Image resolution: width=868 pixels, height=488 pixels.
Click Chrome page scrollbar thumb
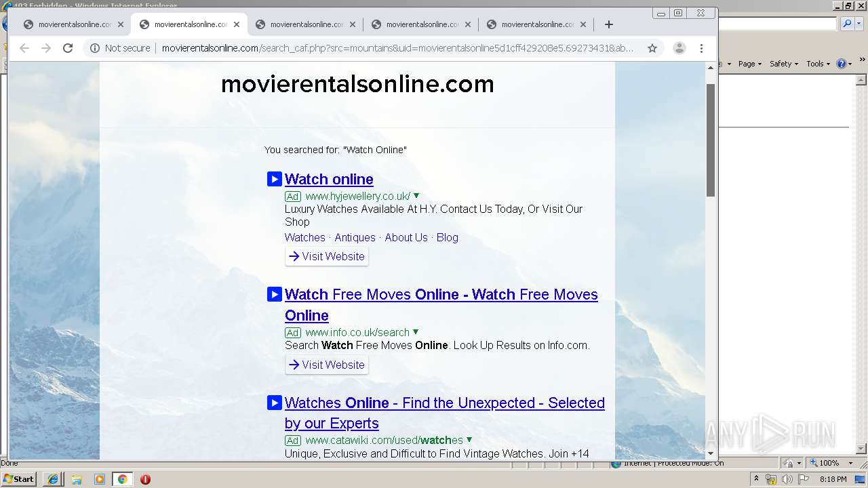click(x=711, y=140)
